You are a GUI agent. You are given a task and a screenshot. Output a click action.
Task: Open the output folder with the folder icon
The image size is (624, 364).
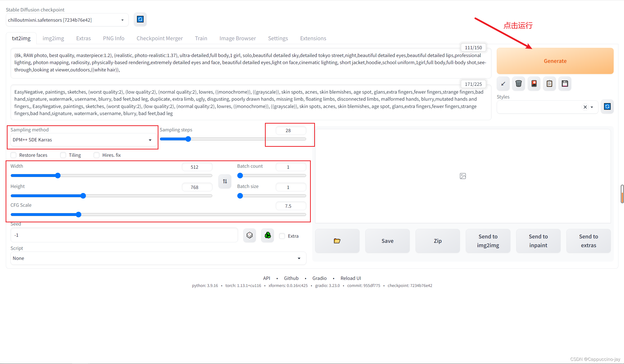pyautogui.click(x=337, y=241)
